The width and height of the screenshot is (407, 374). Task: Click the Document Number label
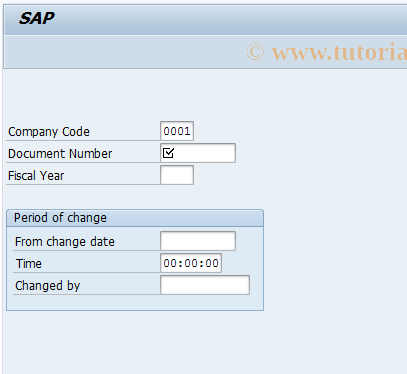[x=60, y=154]
